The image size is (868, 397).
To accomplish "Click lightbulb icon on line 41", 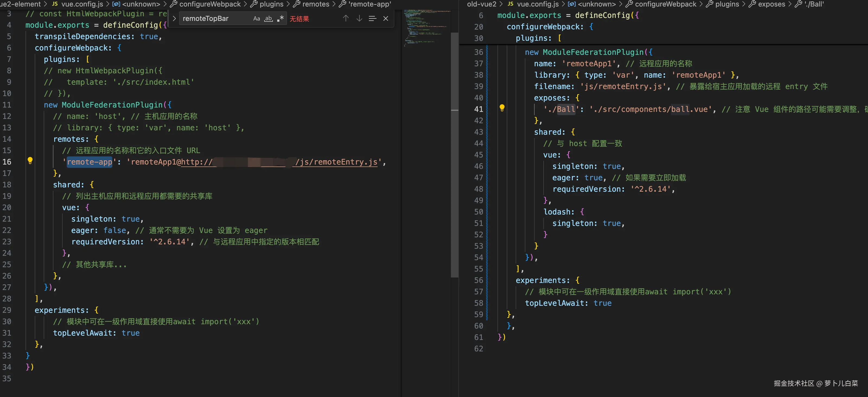I will click(502, 108).
